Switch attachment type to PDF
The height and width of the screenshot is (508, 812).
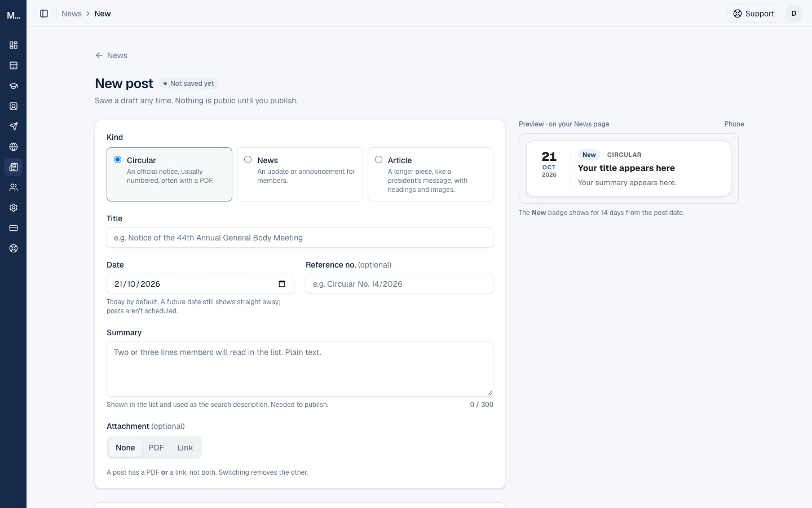coord(156,448)
